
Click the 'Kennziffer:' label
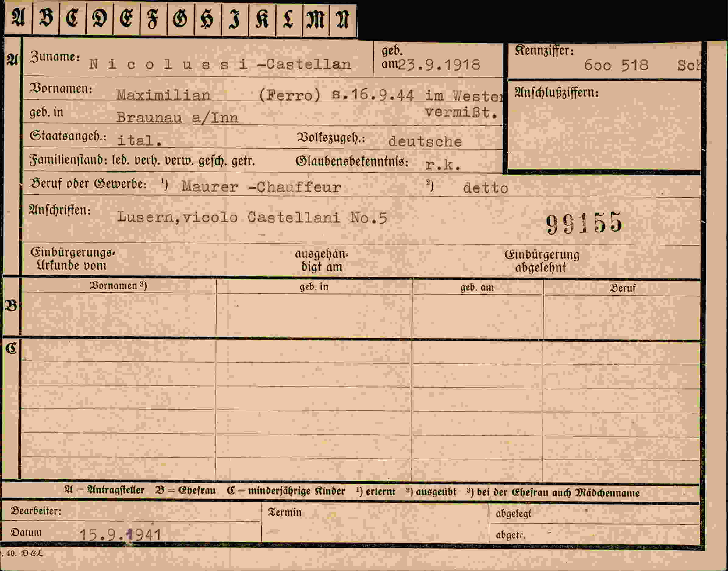point(544,51)
